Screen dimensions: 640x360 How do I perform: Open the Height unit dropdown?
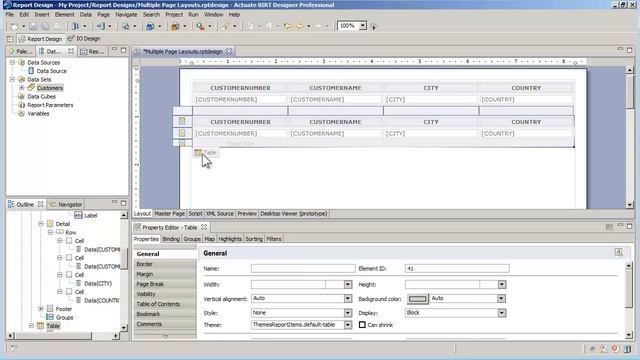coord(502,284)
